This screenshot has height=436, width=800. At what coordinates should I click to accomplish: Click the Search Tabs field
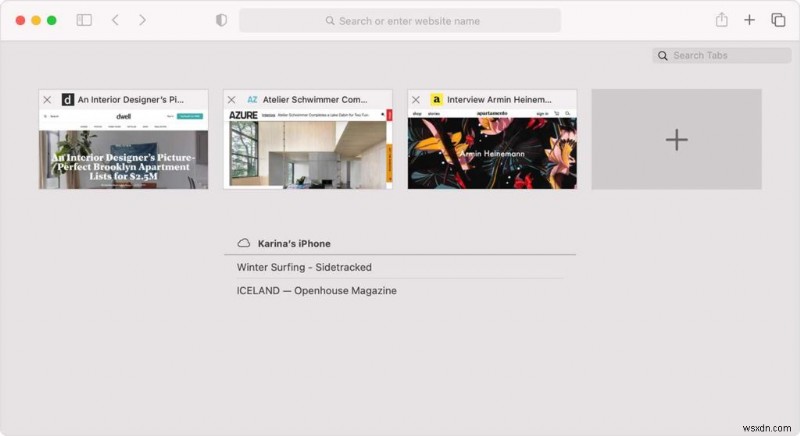721,56
